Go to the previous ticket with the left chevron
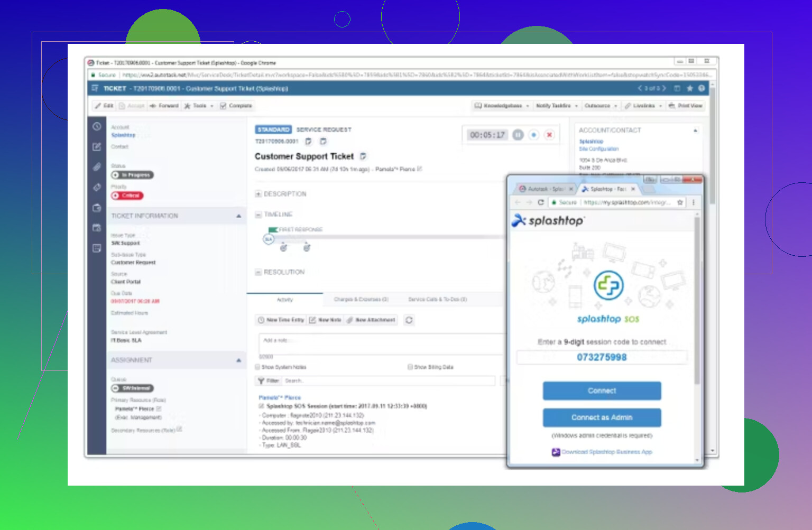 click(640, 88)
